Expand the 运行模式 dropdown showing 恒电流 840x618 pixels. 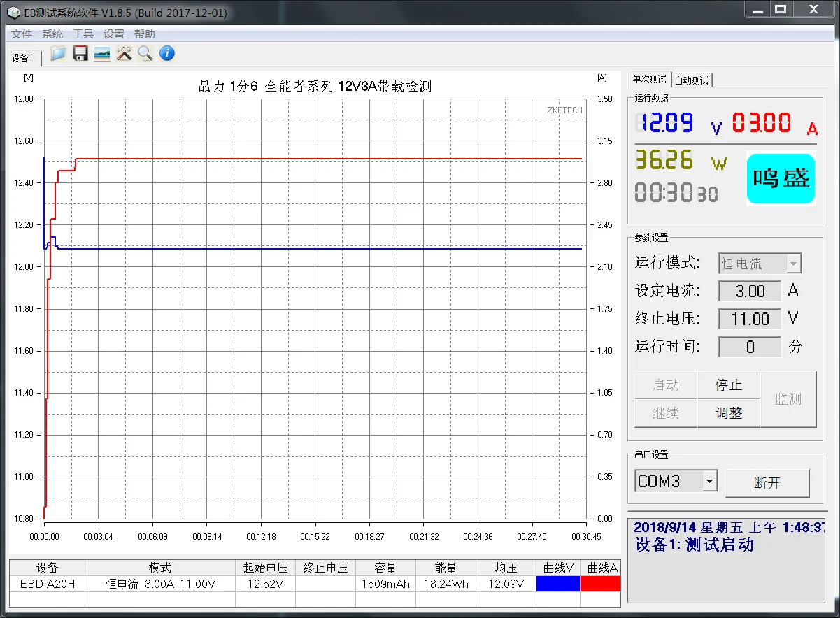click(x=760, y=264)
